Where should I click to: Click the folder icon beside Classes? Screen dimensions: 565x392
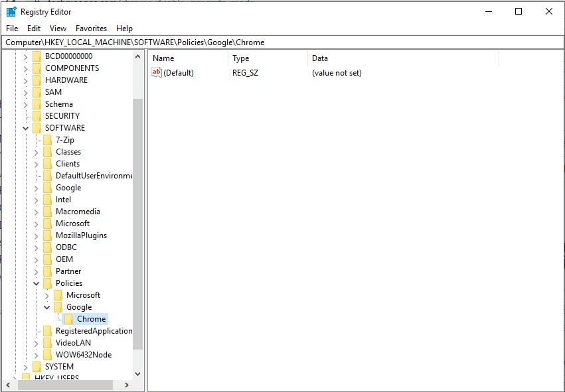click(48, 152)
